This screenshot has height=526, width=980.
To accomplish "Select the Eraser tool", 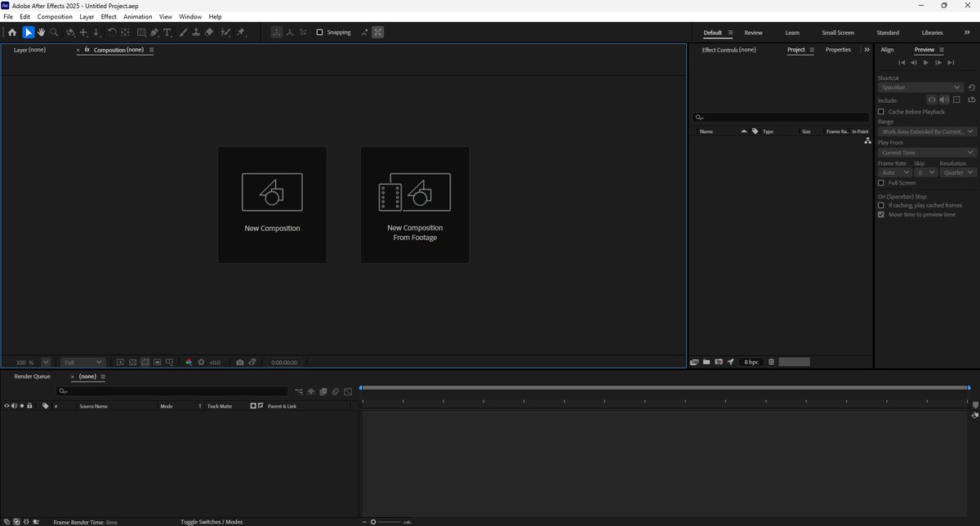I will [x=209, y=33].
